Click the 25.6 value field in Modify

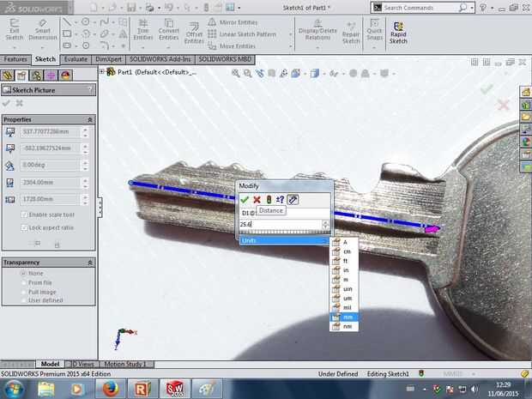[281, 224]
